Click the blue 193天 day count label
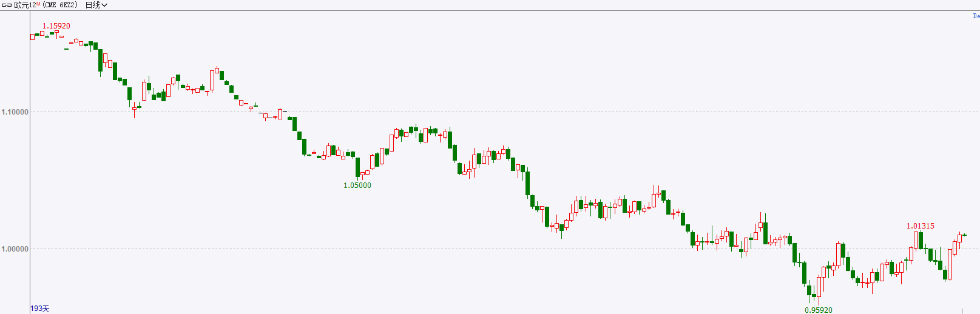The height and width of the screenshot is (314, 980). point(40,309)
